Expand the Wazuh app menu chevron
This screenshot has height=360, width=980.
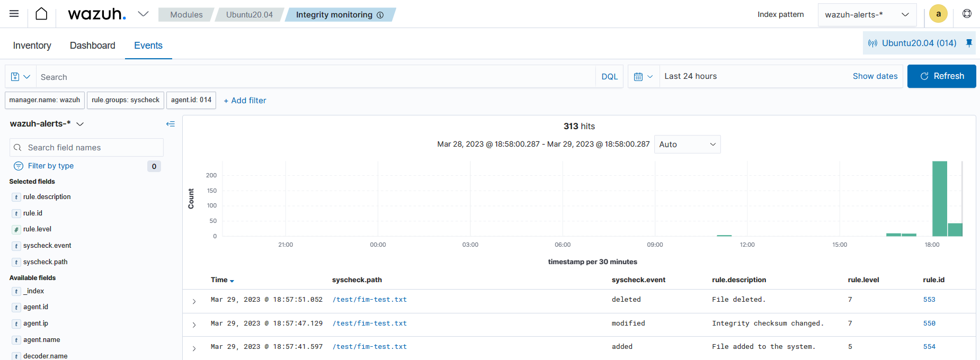(143, 14)
